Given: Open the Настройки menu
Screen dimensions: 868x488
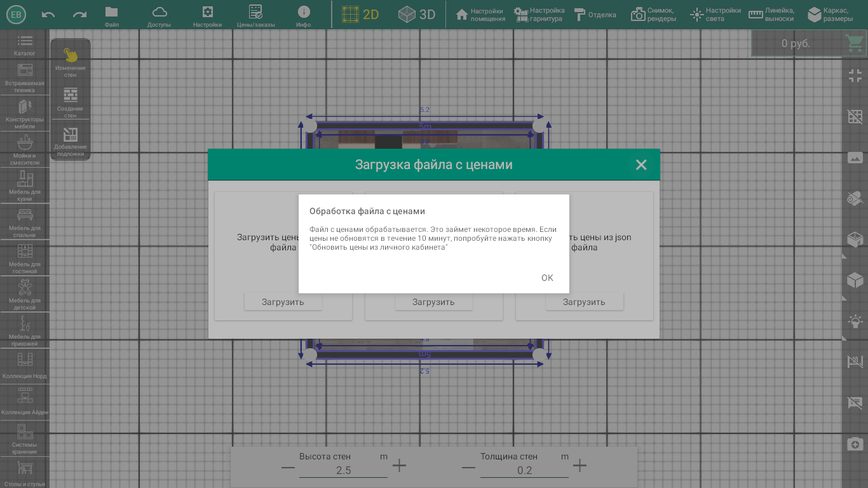Looking at the screenshot, I should click(x=207, y=16).
